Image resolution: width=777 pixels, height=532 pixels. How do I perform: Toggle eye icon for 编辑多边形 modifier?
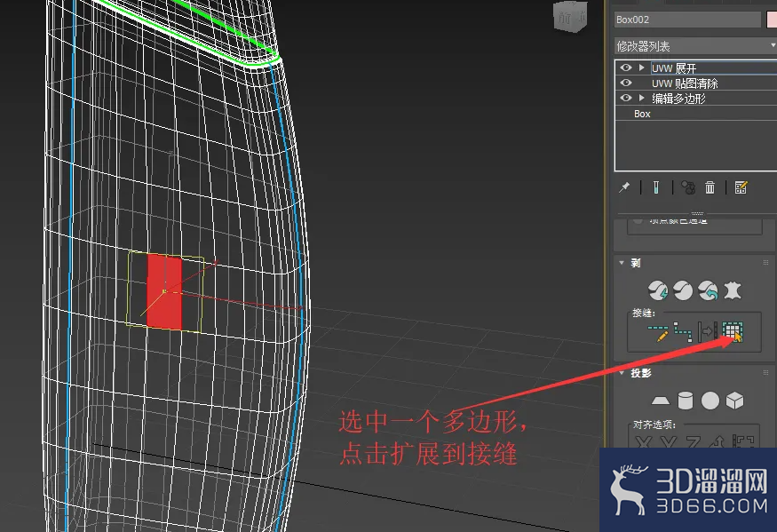pyautogui.click(x=626, y=98)
